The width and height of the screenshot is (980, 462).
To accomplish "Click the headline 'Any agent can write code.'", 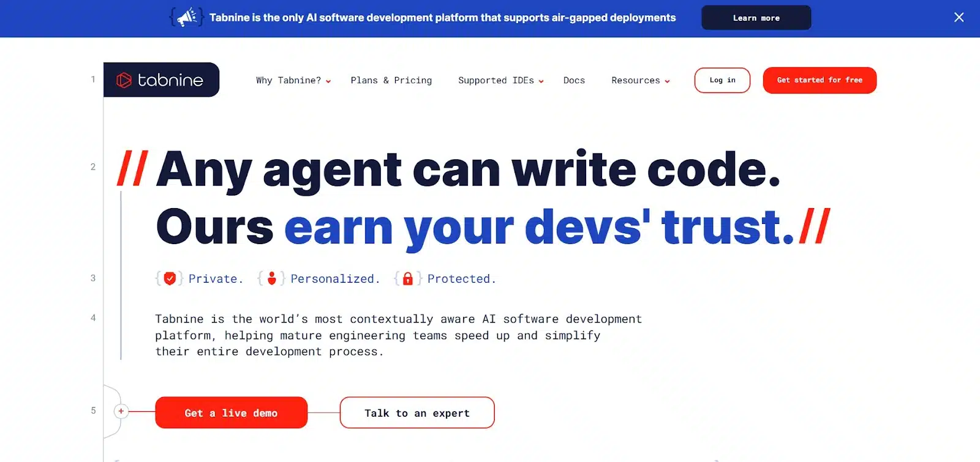I will [468, 170].
